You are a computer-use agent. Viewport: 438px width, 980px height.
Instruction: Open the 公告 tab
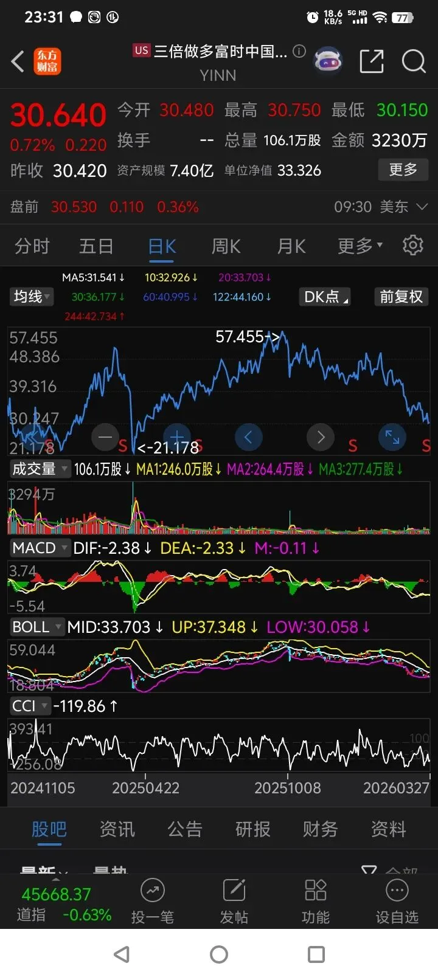pos(185,829)
